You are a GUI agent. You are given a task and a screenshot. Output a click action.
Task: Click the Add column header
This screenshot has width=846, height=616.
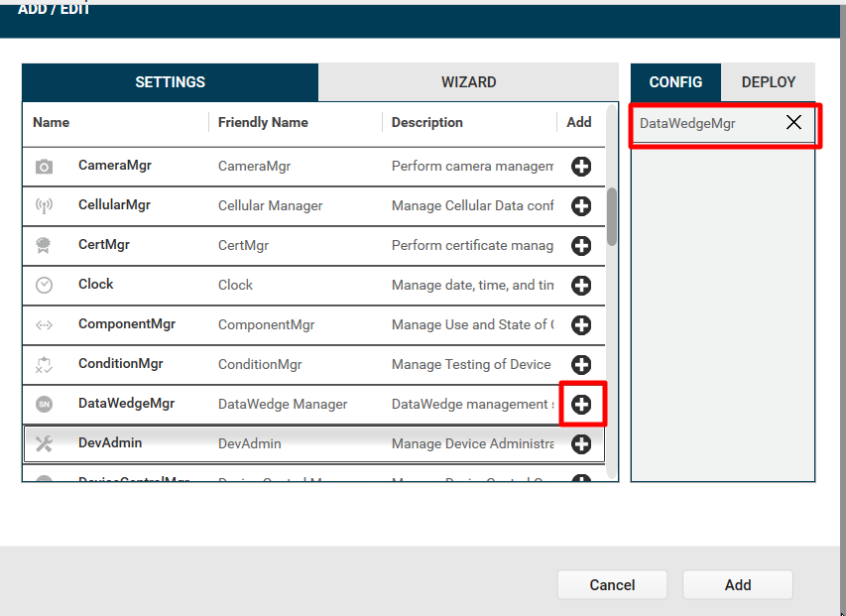(x=579, y=122)
